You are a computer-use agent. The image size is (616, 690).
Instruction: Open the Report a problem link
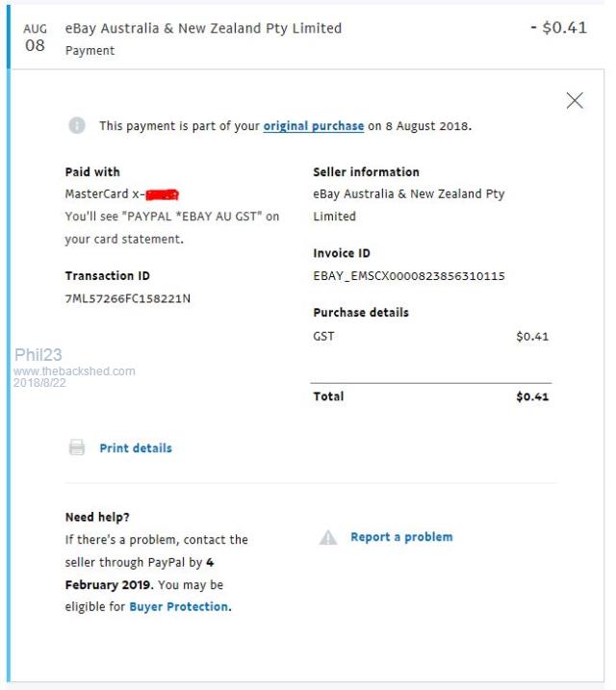coord(401,537)
